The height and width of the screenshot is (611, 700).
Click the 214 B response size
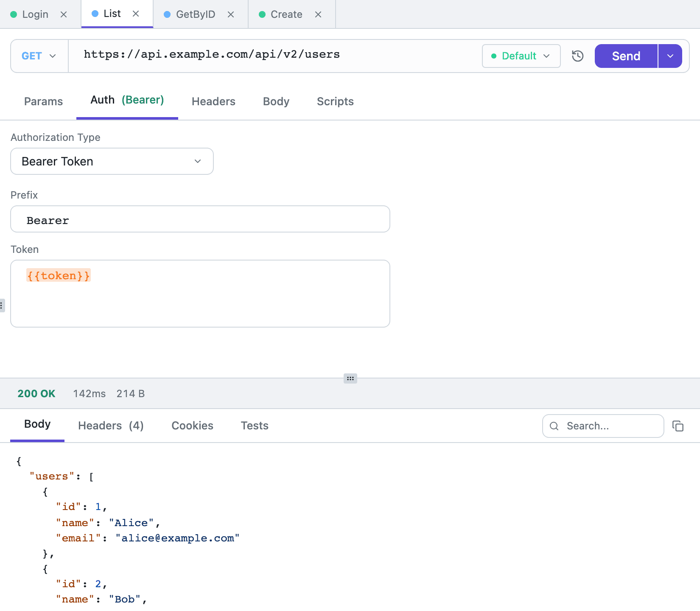tap(131, 394)
